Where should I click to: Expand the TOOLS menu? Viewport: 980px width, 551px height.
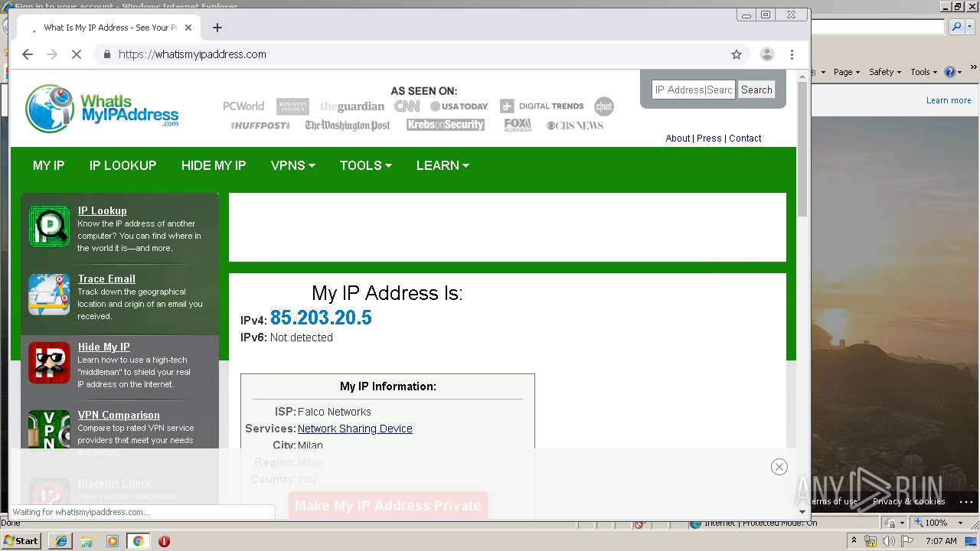click(365, 165)
